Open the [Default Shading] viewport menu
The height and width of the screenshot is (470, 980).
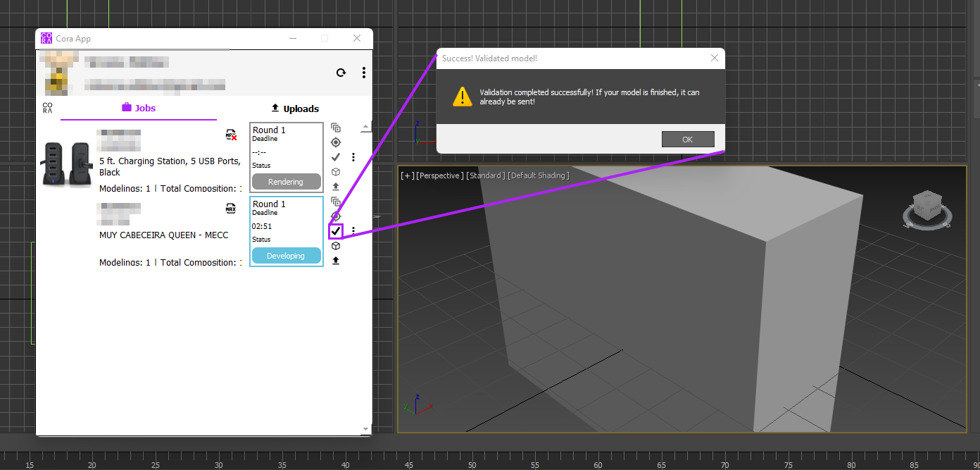click(x=538, y=175)
